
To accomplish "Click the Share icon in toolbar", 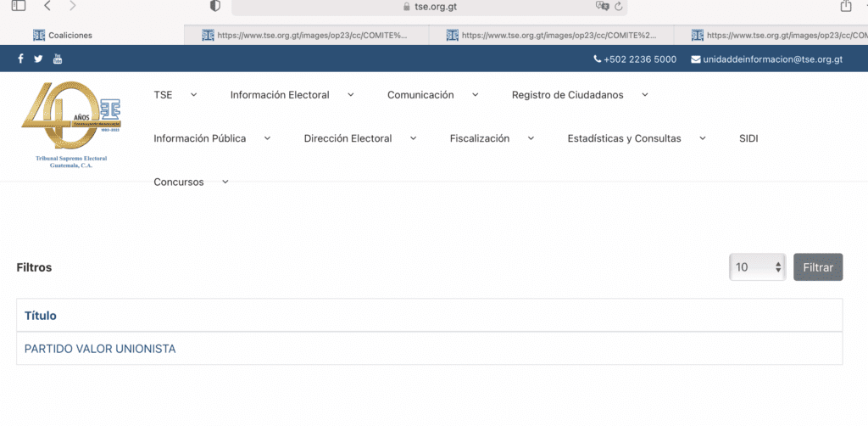I will coord(845,6).
